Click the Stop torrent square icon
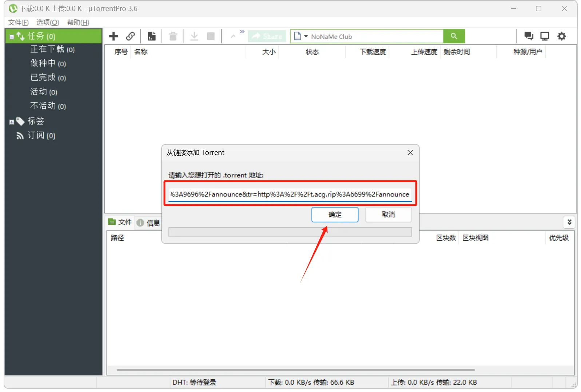Viewport: 581px width, 392px height. tap(211, 36)
